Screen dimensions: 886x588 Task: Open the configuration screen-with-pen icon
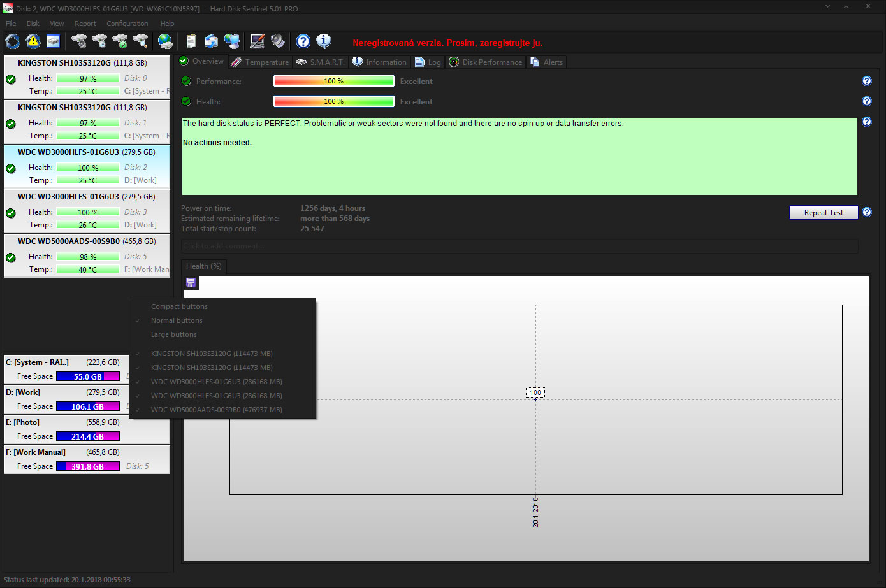pyautogui.click(x=257, y=41)
